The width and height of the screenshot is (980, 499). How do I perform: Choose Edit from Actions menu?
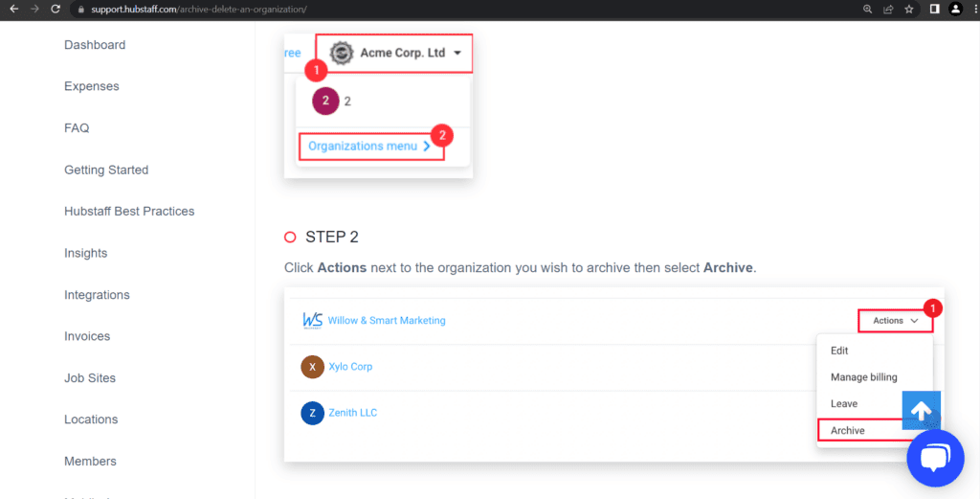click(x=839, y=351)
